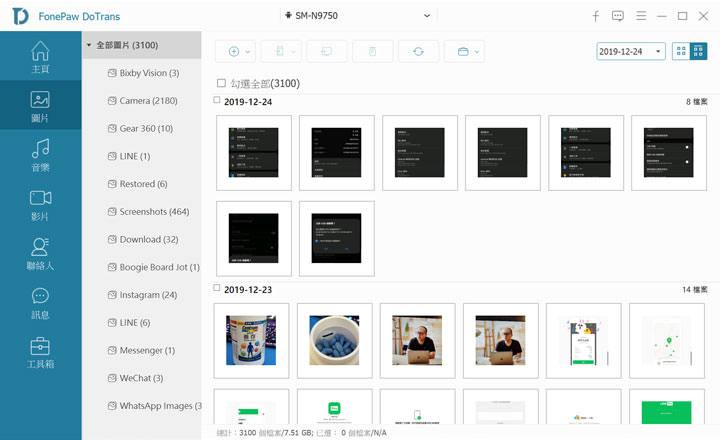Expand the export to device dropdown arrow
The height and width of the screenshot is (440, 720).
(294, 52)
